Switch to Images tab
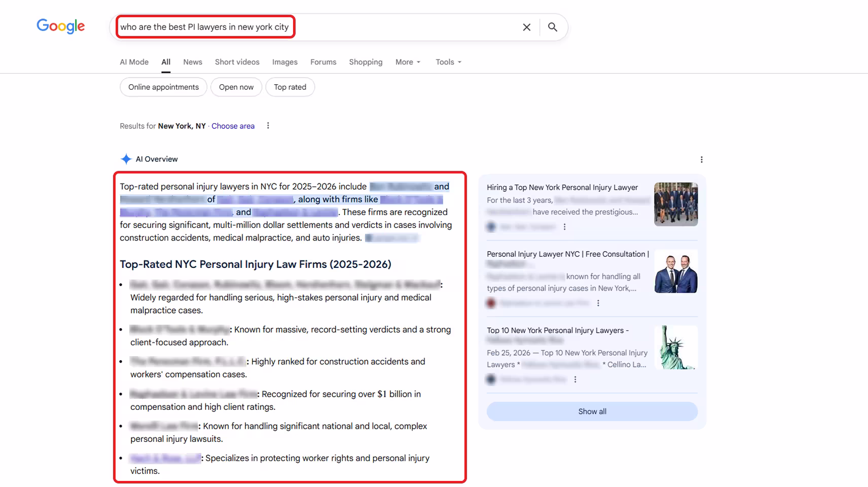This screenshot has height=487, width=868. 285,62
